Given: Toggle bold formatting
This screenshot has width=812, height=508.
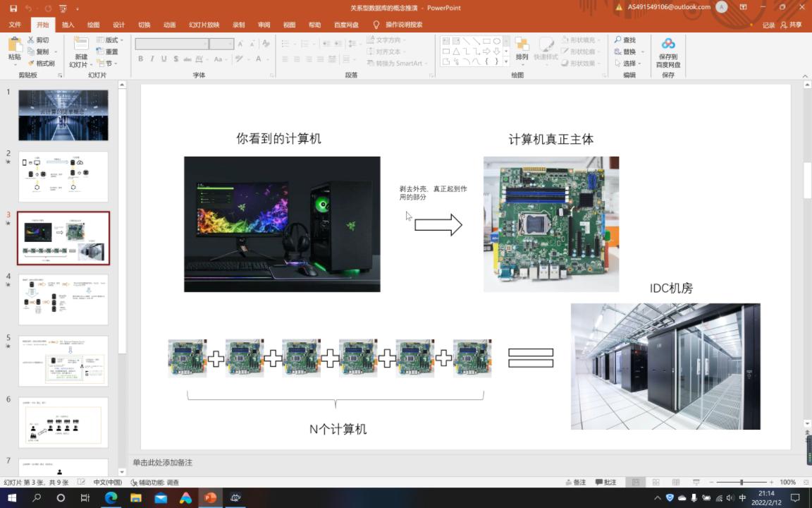Looking at the screenshot, I should tap(140, 59).
